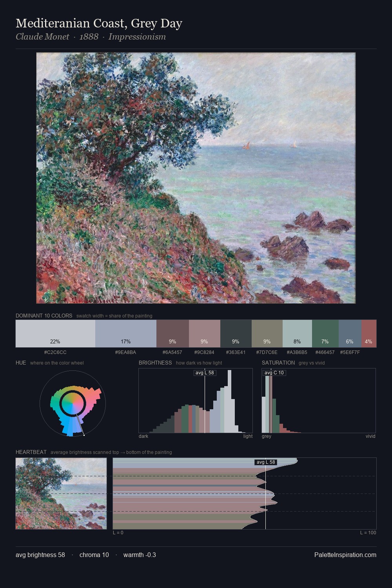Click the DOMINANT 10 COLORS heading
Screen dimensions: 392x588
(x=44, y=316)
